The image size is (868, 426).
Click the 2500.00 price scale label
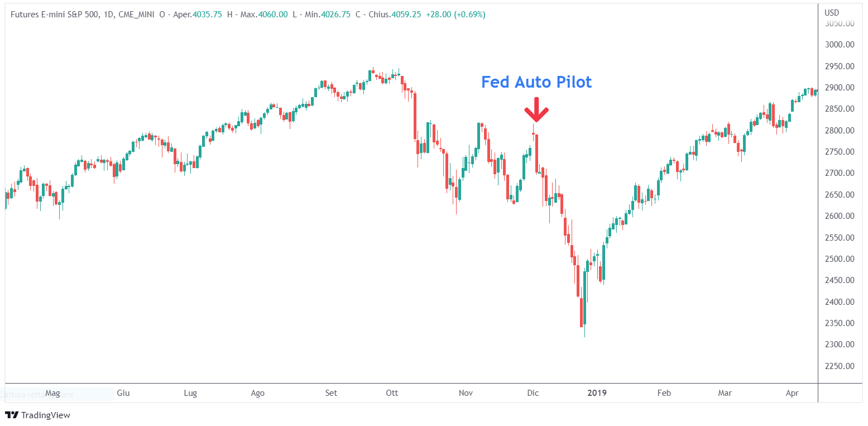840,259
